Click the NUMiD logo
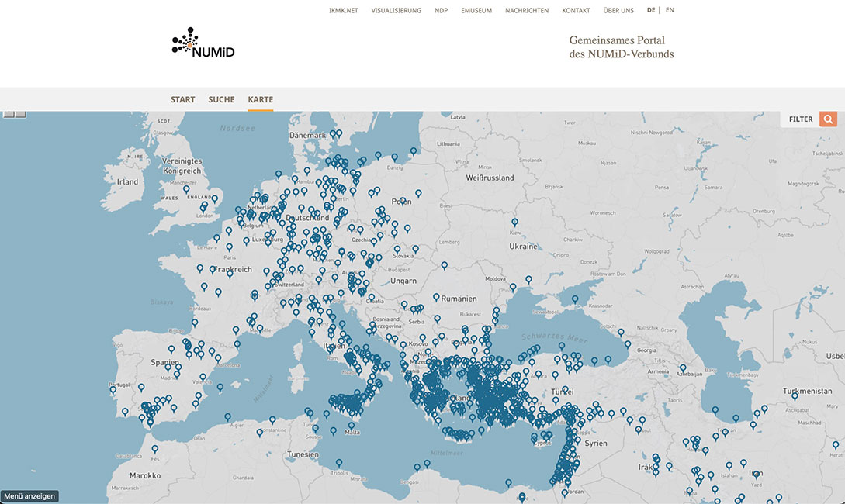The image size is (845, 504). click(203, 42)
